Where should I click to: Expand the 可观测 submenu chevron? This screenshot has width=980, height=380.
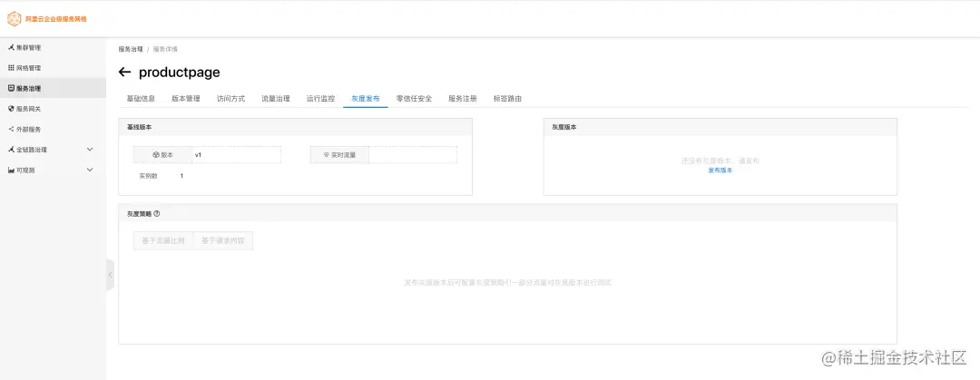coord(89,170)
